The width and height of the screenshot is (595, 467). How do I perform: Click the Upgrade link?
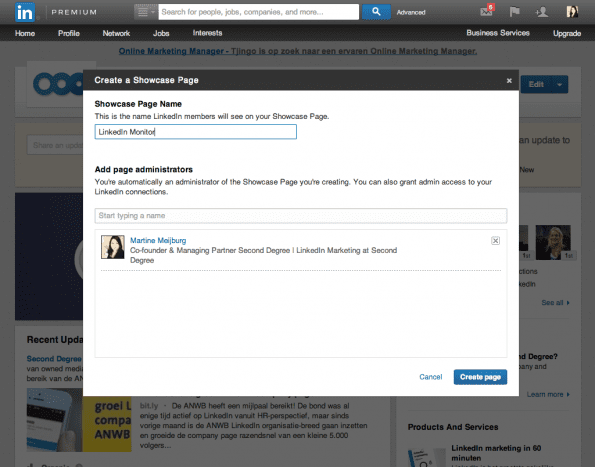pyautogui.click(x=567, y=33)
